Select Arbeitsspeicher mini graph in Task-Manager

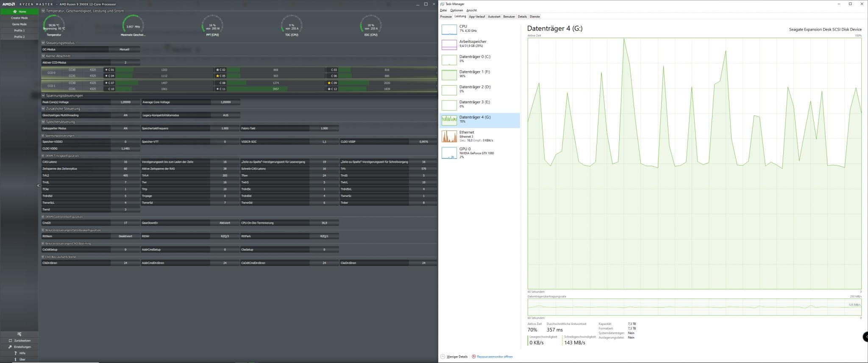449,44
